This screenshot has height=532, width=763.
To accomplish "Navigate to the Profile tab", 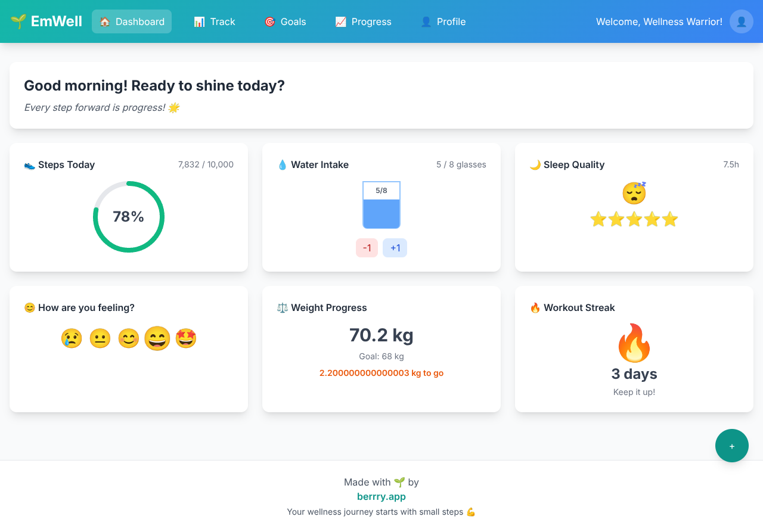I will point(443,21).
